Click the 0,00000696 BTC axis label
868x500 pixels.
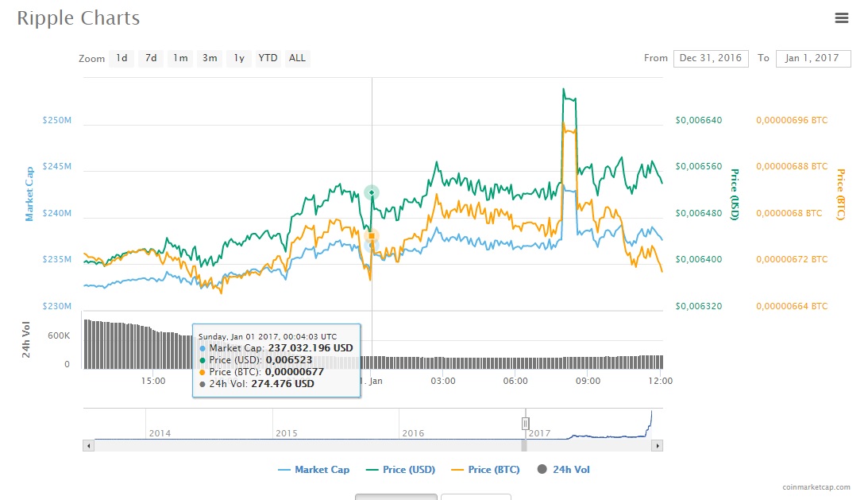(x=793, y=120)
